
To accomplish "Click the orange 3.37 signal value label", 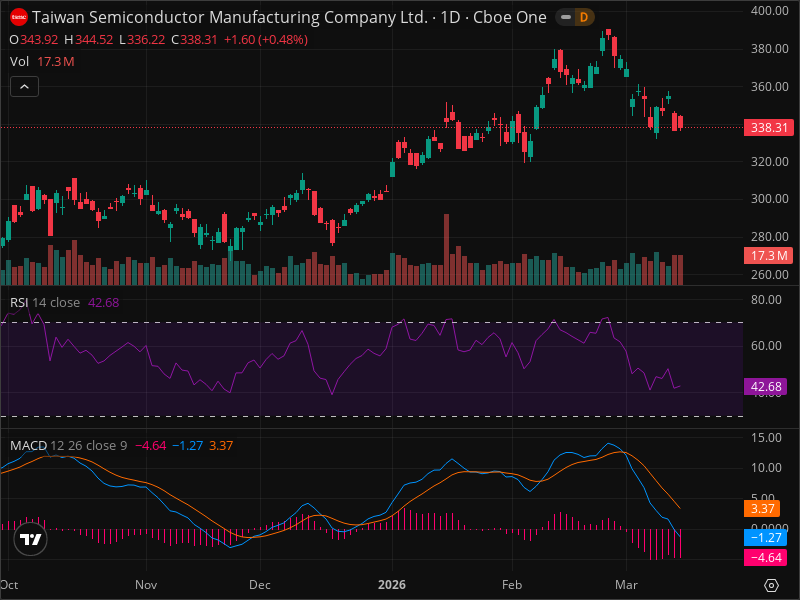I will point(762,509).
